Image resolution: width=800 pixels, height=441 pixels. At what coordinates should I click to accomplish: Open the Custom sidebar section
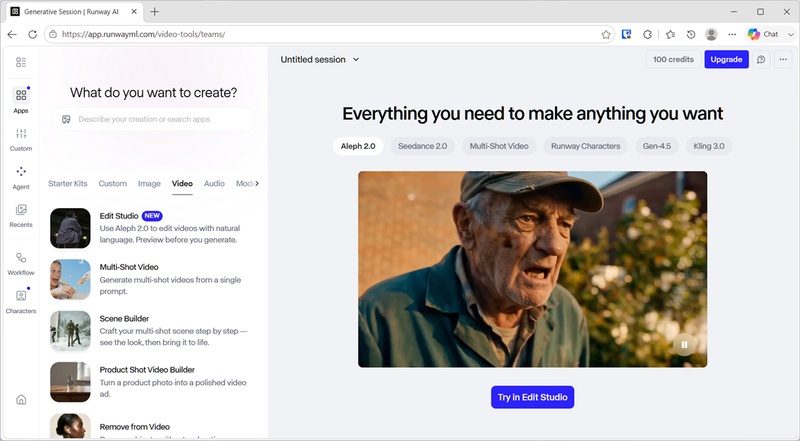coord(21,139)
